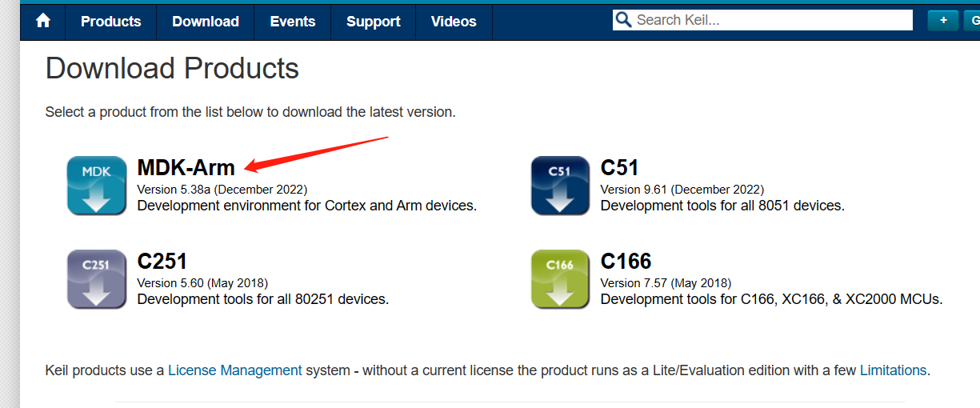Image resolution: width=980 pixels, height=408 pixels.
Task: Open the C251 product title link
Action: tap(162, 262)
